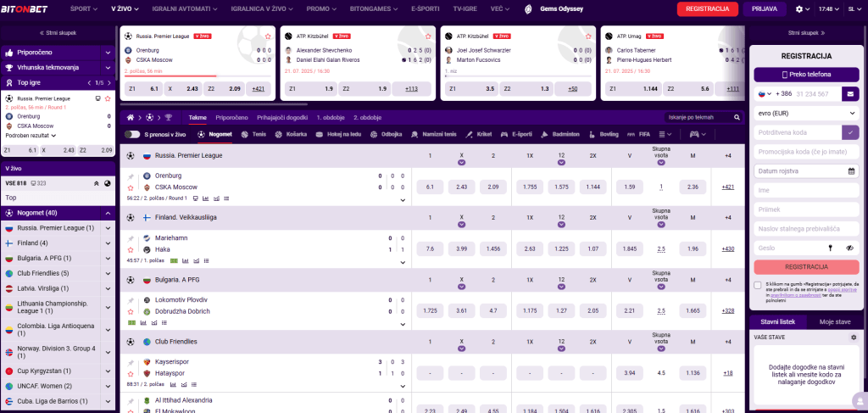Screen dimensions: 868x413
Task: Click the horizontal scrollbar under match cards
Action: pos(214,103)
